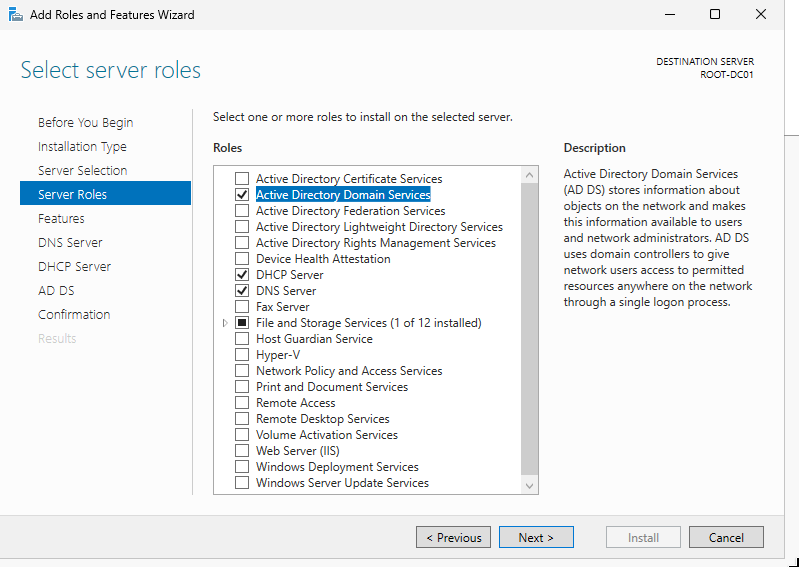
Task: Enable the Fax Server role
Action: coord(242,307)
